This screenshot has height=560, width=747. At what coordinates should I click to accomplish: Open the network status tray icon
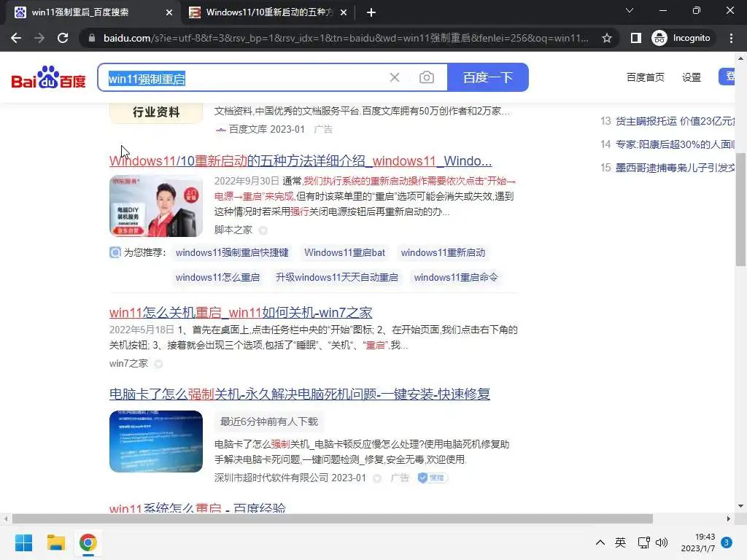click(x=643, y=542)
